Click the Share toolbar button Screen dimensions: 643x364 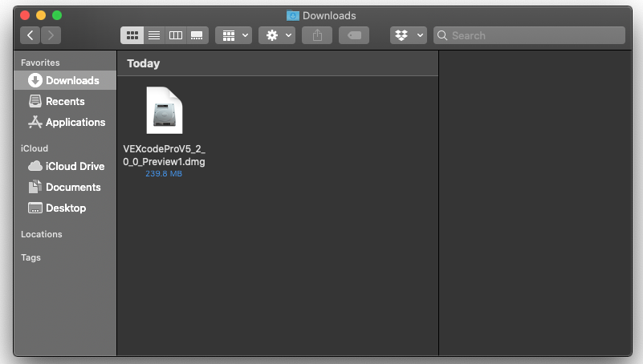click(317, 35)
